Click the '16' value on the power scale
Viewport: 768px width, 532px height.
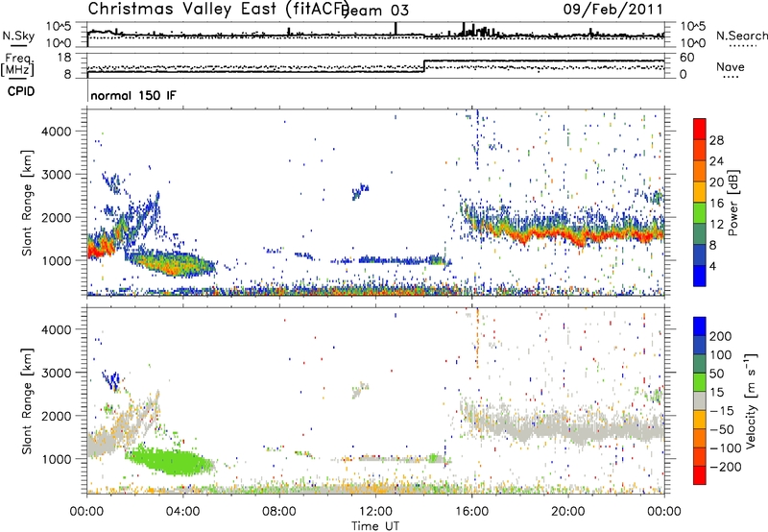point(716,204)
